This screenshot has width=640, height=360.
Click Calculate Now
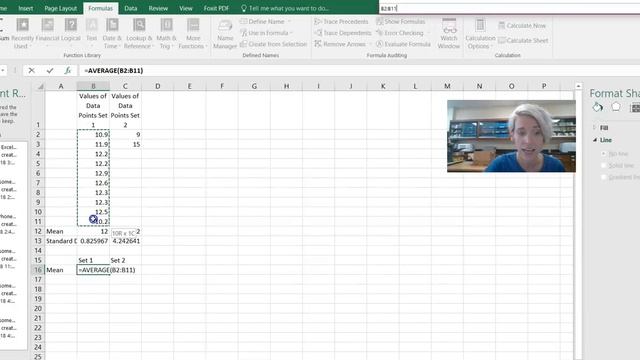pyautogui.click(x=522, y=25)
